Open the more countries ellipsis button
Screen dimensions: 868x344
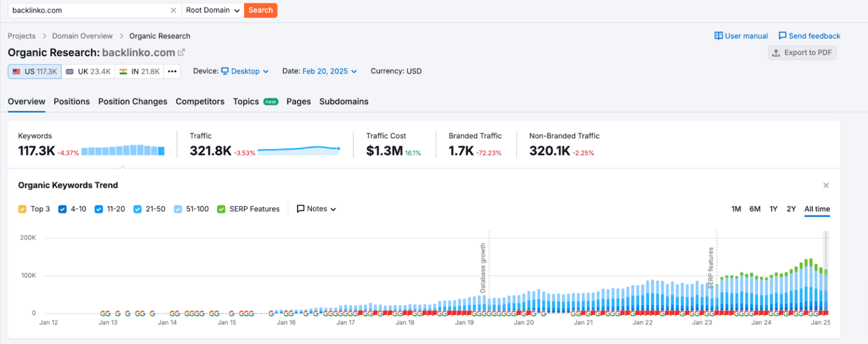172,71
